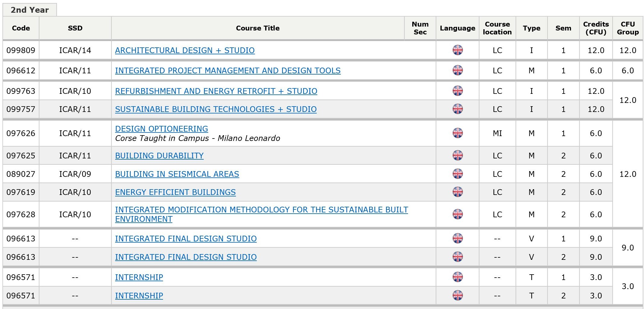Select the 2nd Year tab

(30, 10)
